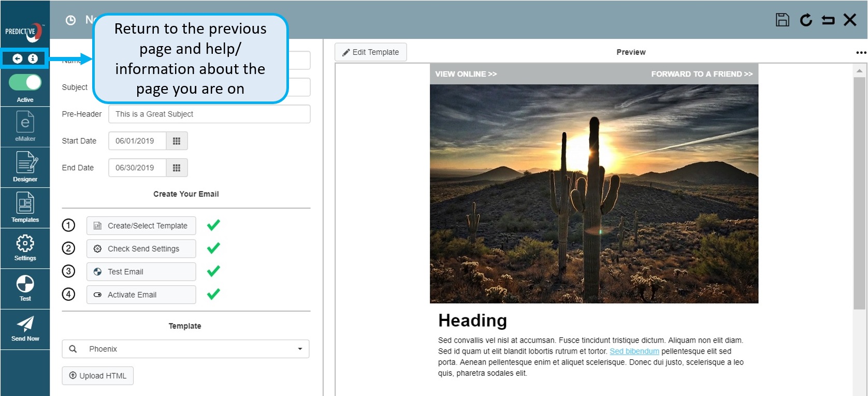
Task: Select the Create/Select Template step
Action: click(141, 226)
